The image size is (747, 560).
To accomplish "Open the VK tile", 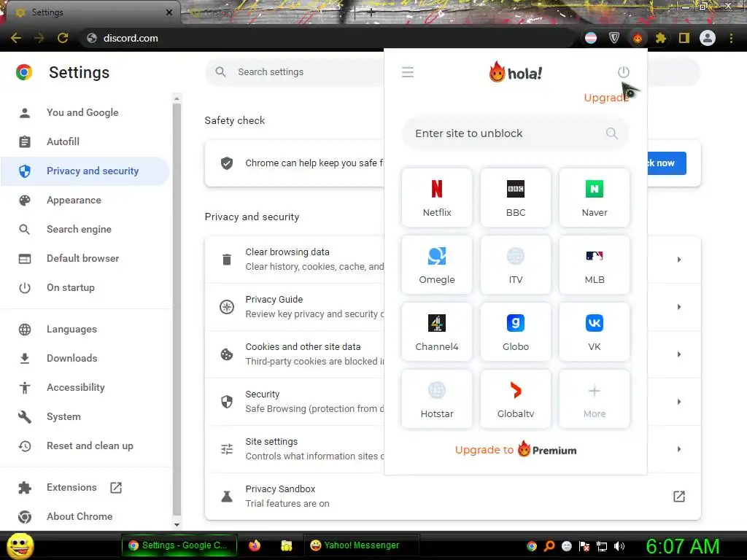I will pos(594,332).
